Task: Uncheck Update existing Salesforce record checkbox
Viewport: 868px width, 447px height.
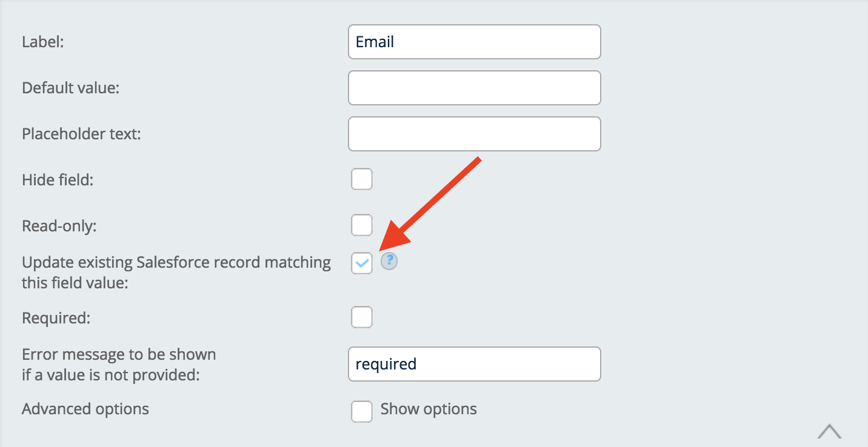Action: [362, 263]
